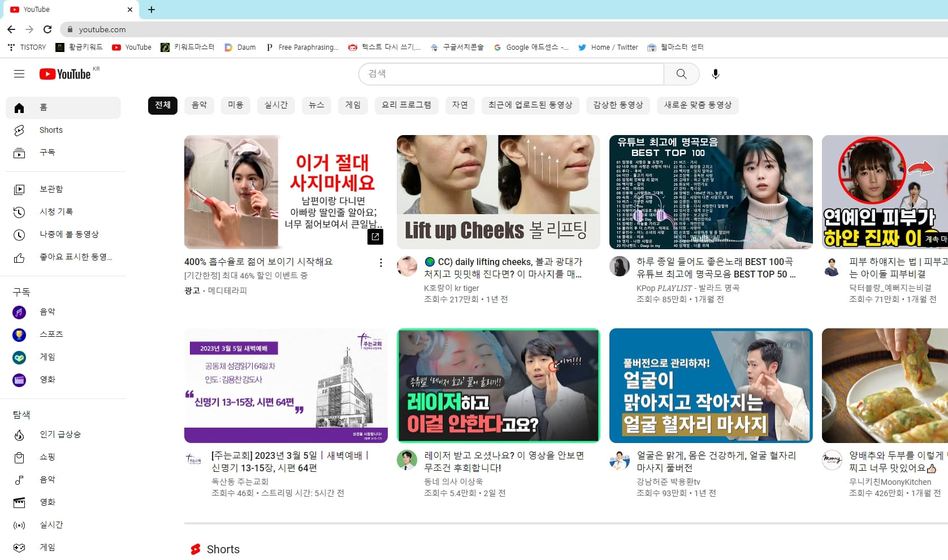Viewport: 948px width, 560px height.
Task: Open the three-dot menu on the ad video
Action: [380, 262]
